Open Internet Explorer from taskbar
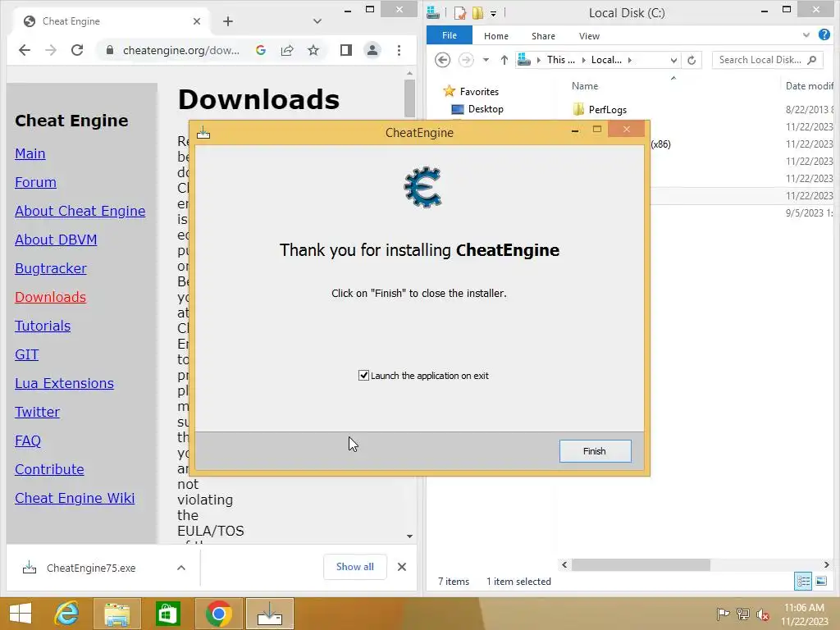Screen dimensions: 840x630 pos(67,614)
